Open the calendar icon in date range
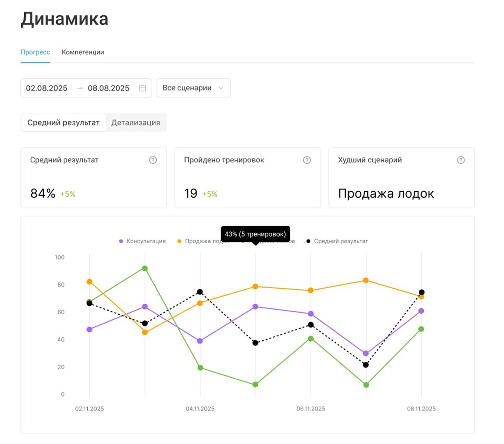The image size is (504, 444). point(143,88)
